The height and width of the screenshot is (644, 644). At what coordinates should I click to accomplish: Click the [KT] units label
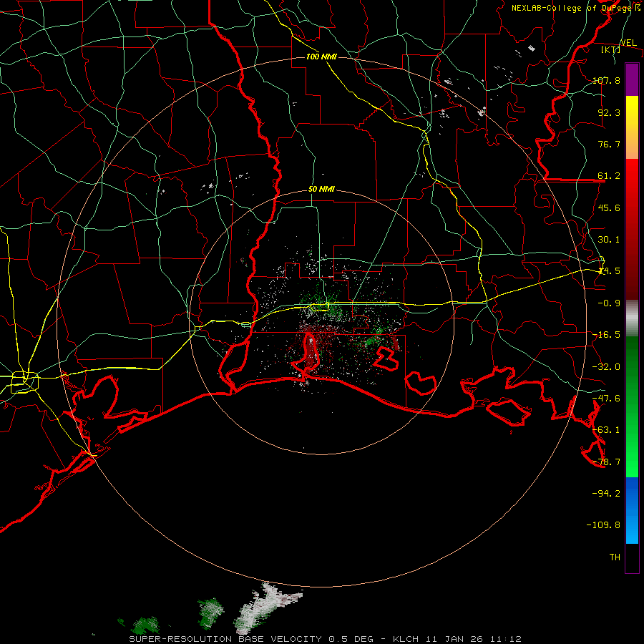coord(611,49)
